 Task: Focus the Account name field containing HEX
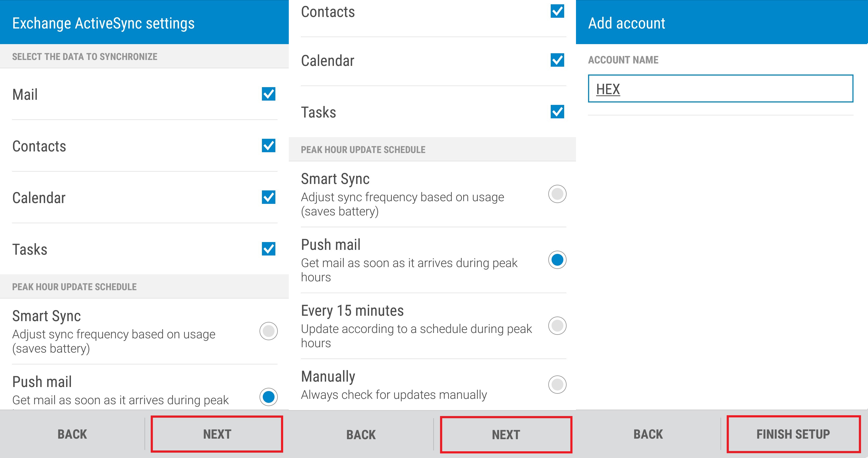(x=721, y=89)
